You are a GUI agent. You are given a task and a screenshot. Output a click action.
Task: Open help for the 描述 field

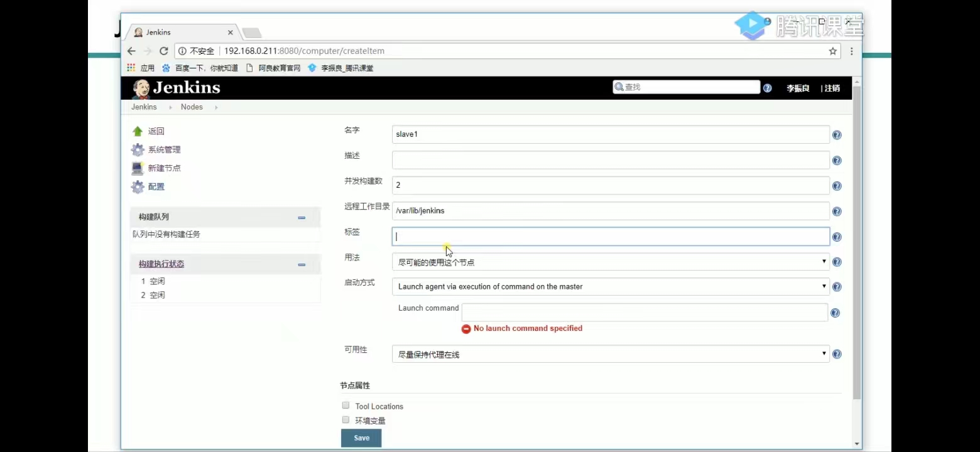[837, 161]
